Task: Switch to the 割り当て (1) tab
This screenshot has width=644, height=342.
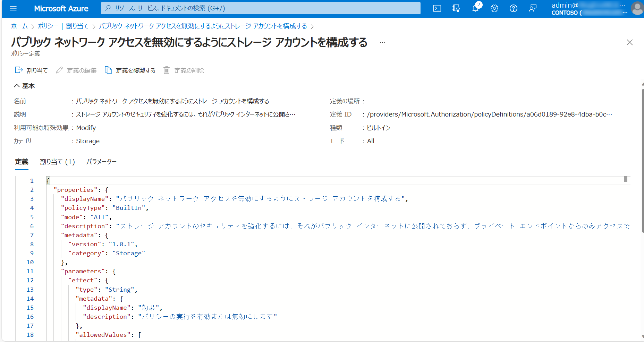Action: pyautogui.click(x=57, y=162)
